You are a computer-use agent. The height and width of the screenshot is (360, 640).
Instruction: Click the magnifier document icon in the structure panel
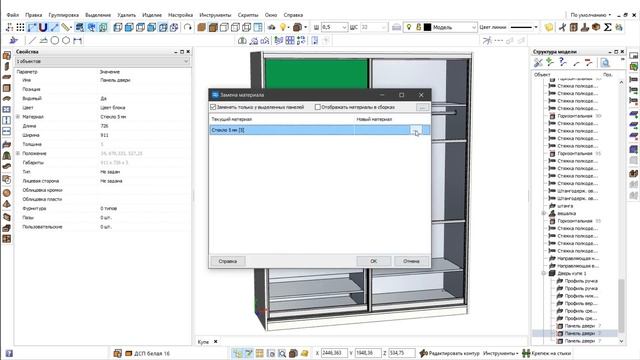pyautogui.click(x=605, y=62)
